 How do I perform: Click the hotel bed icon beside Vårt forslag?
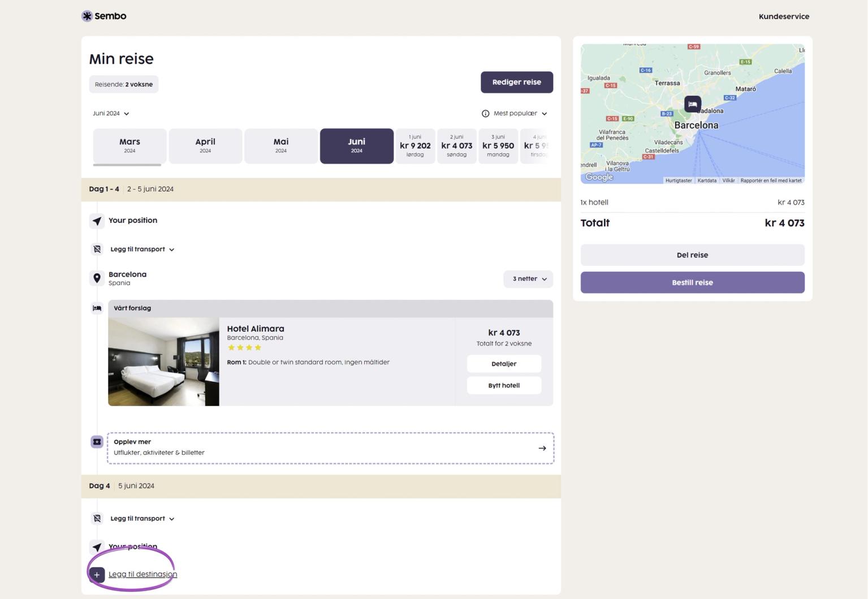point(97,308)
